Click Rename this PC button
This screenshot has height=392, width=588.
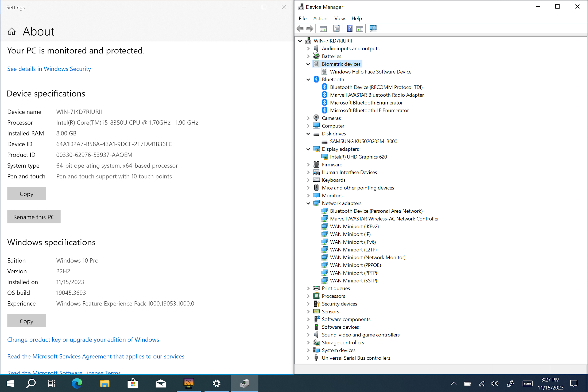click(x=34, y=217)
